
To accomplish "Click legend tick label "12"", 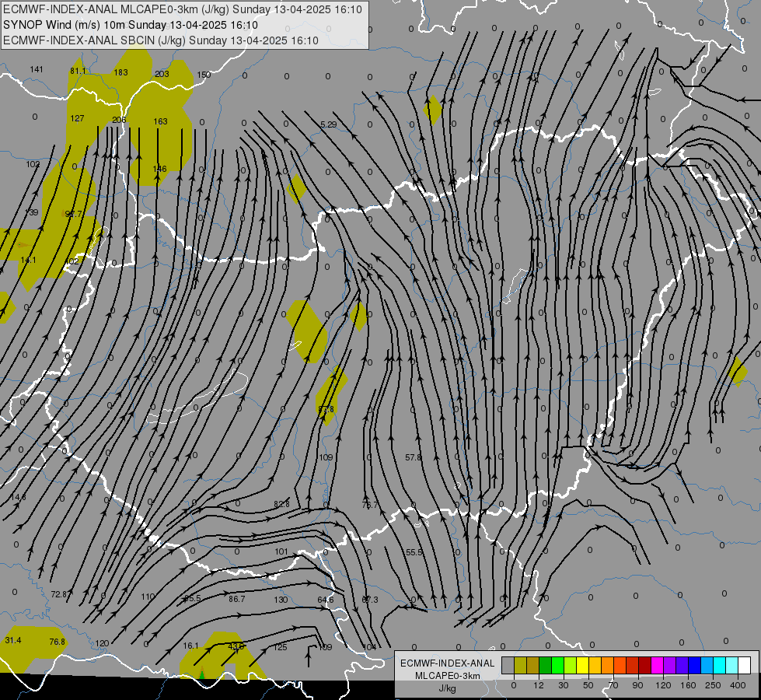I will [x=539, y=685].
